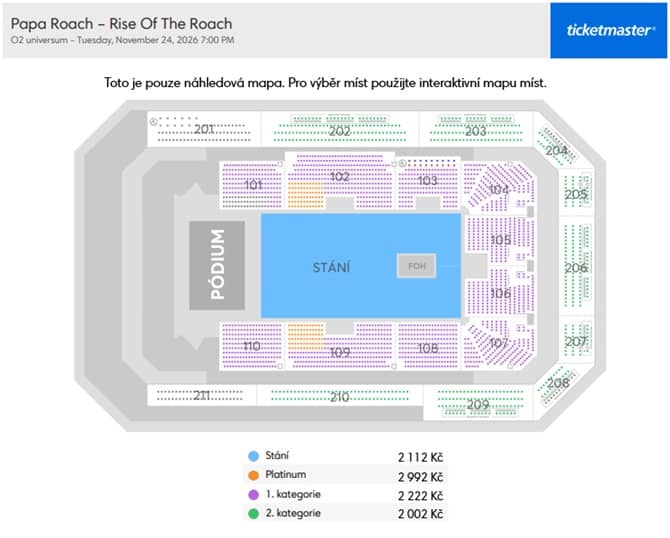
Task: Select section 110 seating block
Action: tap(252, 345)
